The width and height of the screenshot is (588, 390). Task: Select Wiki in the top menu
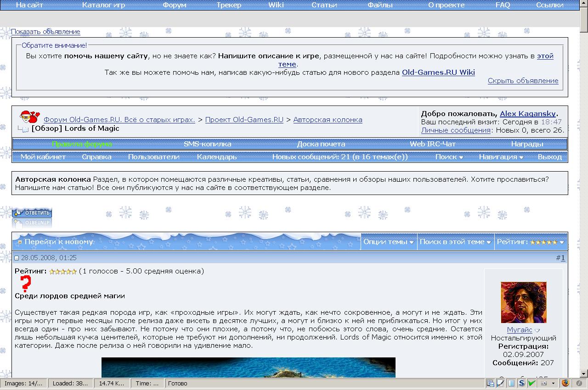point(276,5)
